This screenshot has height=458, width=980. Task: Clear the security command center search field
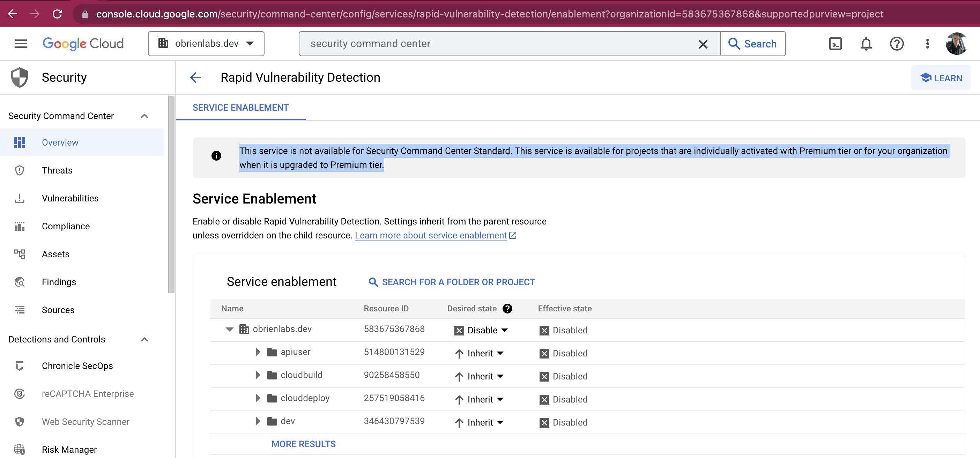point(703,43)
